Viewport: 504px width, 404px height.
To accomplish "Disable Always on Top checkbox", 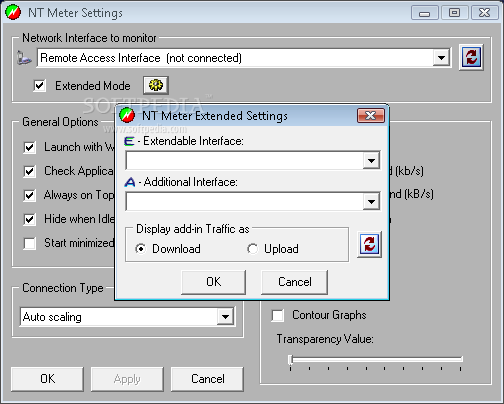I will [30, 195].
